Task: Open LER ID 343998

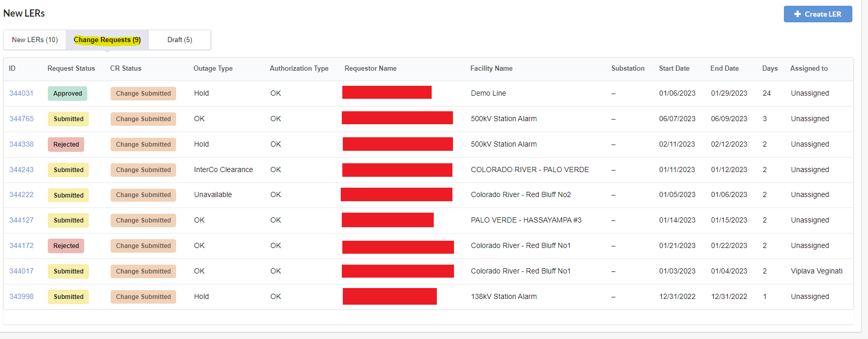Action: pyautogui.click(x=21, y=297)
